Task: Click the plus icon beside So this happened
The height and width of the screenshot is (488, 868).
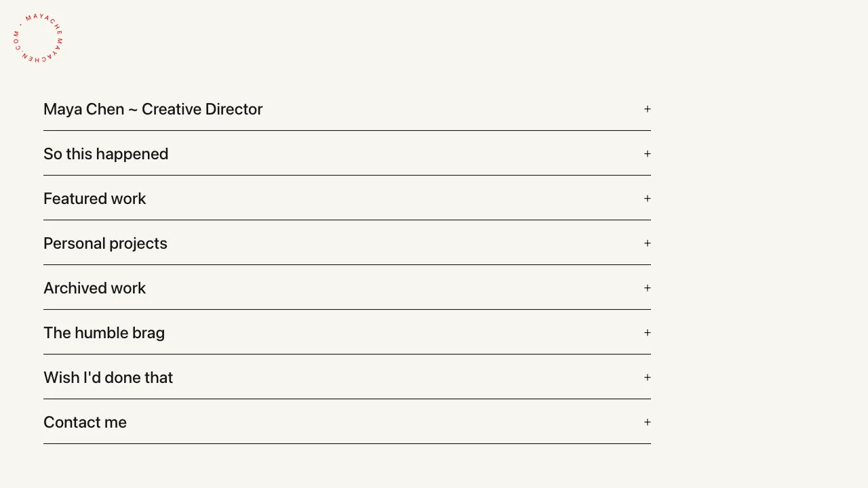Action: tap(647, 154)
